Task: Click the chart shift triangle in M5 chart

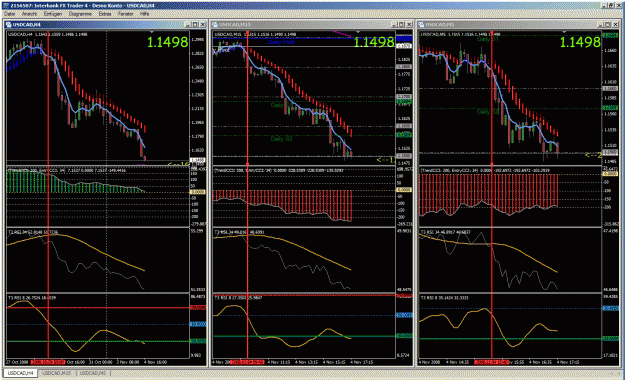Action: tap(564, 32)
